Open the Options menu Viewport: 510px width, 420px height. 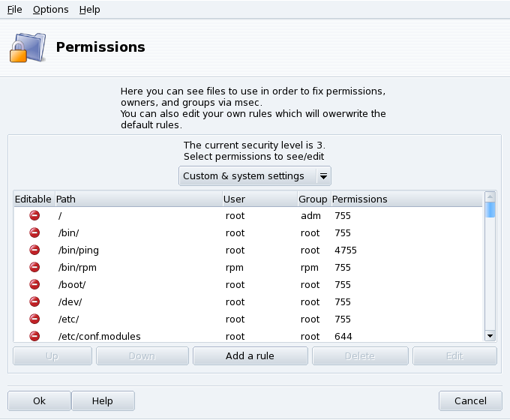(50, 10)
